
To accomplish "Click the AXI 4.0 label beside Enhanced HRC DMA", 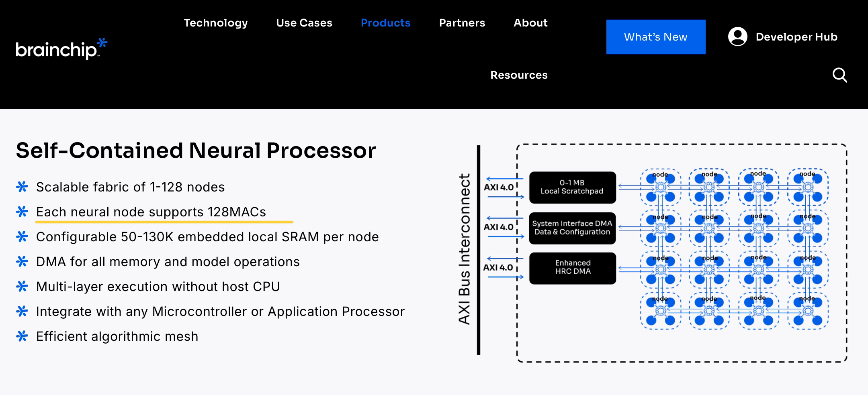I will (x=498, y=267).
